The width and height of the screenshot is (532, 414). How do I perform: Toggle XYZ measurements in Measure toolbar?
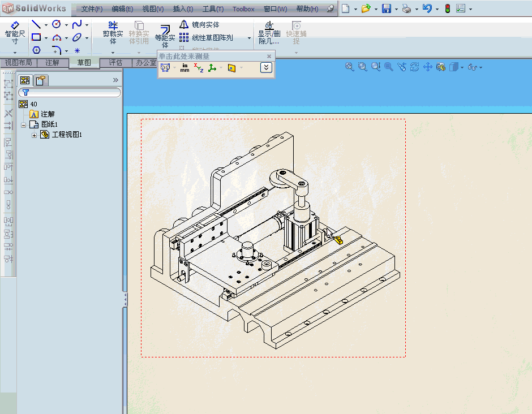199,68
